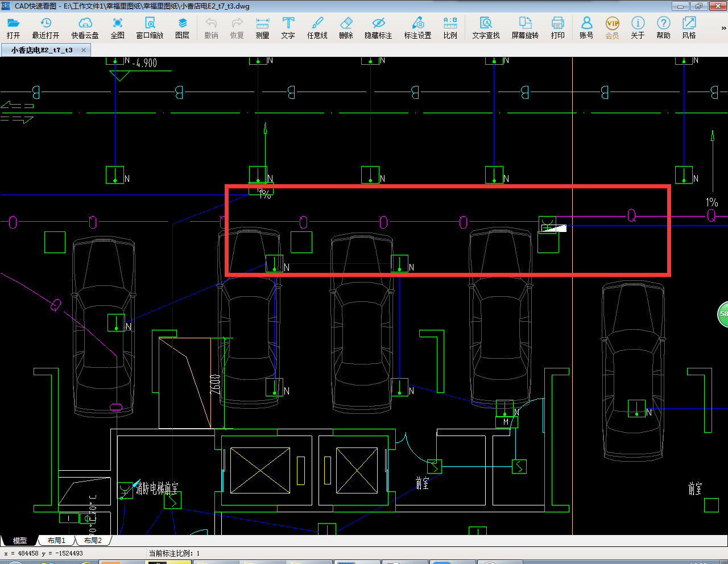Click the 消防电梯前室 label in drawing
The height and width of the screenshot is (564, 728).
[157, 488]
